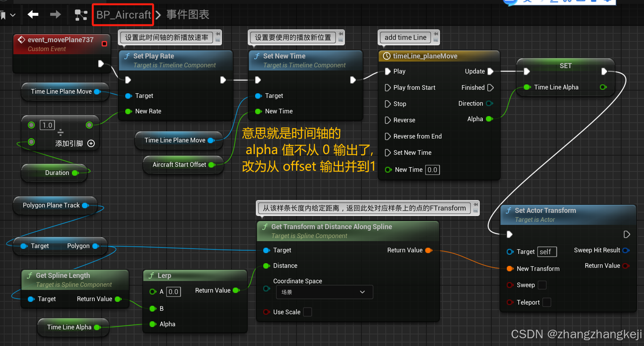Click the Sweep Hit Result output pin
This screenshot has width=644, height=346.
click(626, 250)
